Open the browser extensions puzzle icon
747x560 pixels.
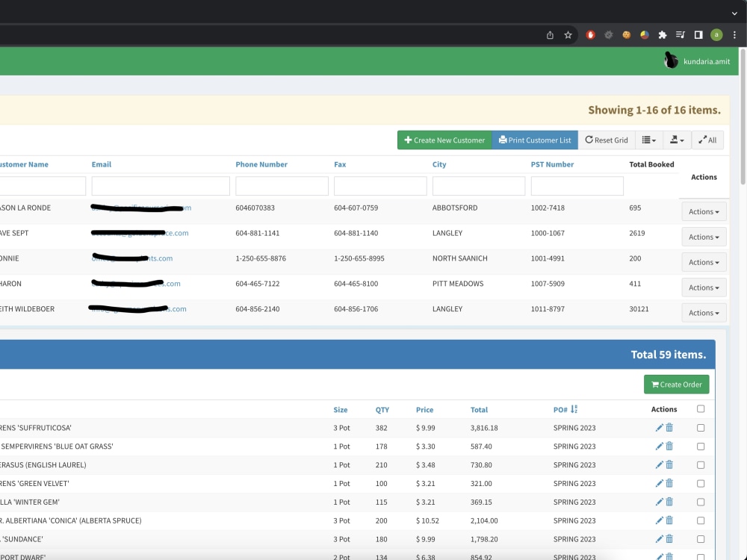[x=662, y=35]
